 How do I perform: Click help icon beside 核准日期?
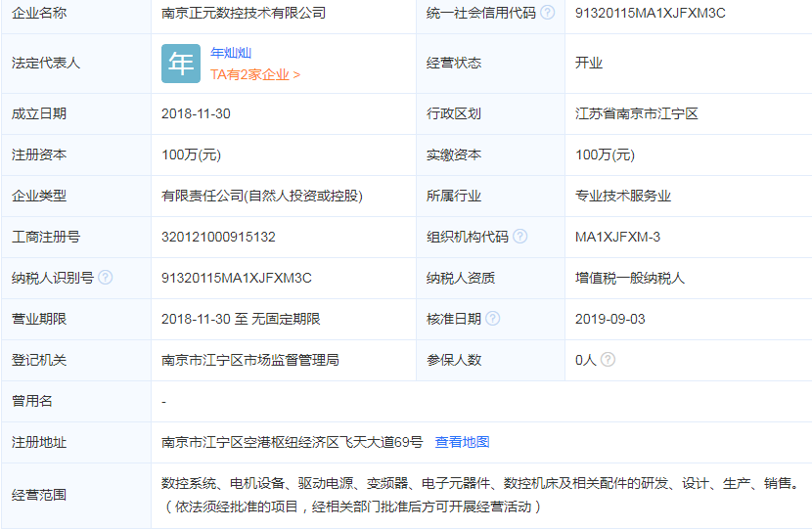493,319
